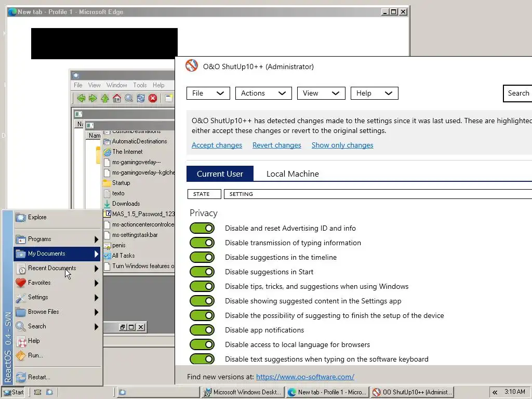Click the Back arrow in explorer toolbar
The width and height of the screenshot is (532, 399).
81,98
